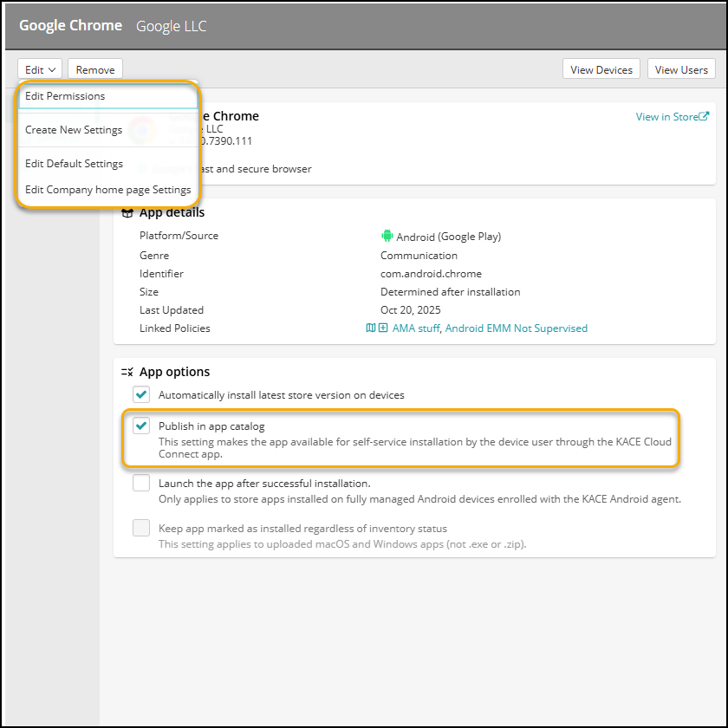Choose Create New Settings menu item
This screenshot has height=728, width=728.
tap(74, 130)
